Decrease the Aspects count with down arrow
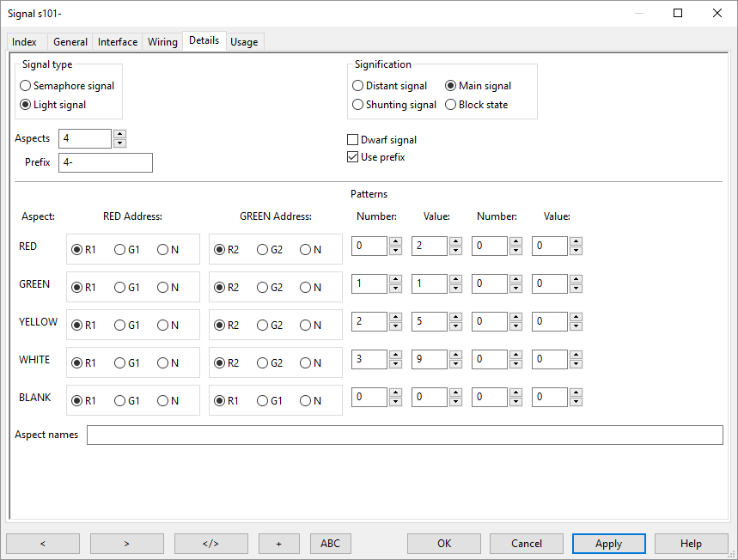The width and height of the screenshot is (738, 560). [119, 143]
